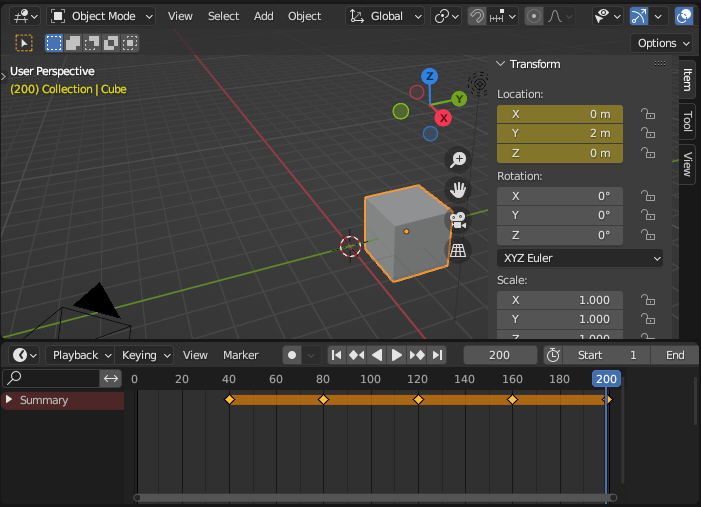
Task: Switch perspective/orthographic with the grid icon
Action: [458, 250]
